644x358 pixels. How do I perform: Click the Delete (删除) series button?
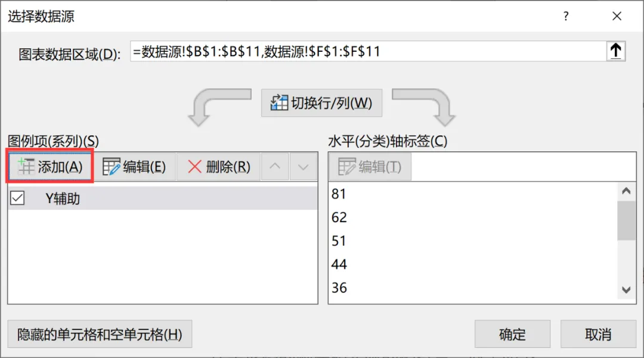pyautogui.click(x=219, y=167)
